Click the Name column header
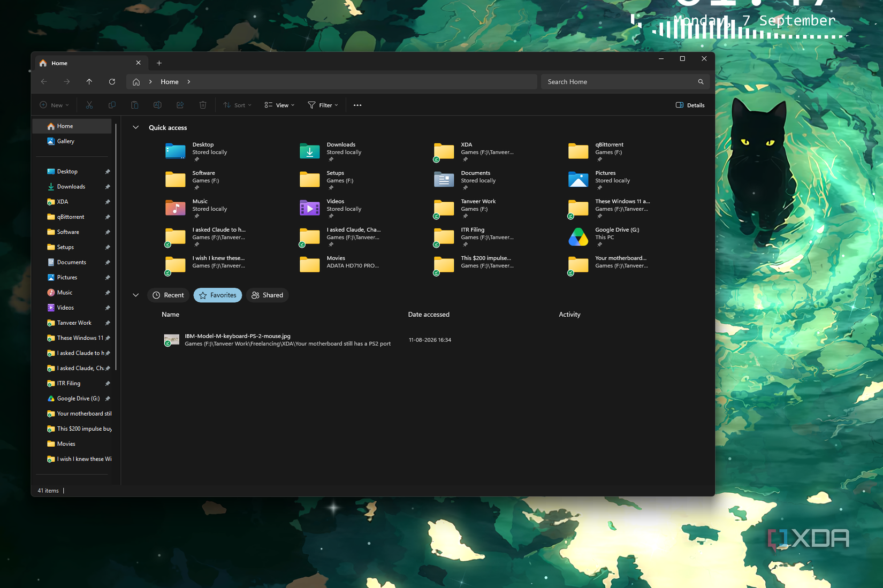The height and width of the screenshot is (588, 883). [170, 314]
